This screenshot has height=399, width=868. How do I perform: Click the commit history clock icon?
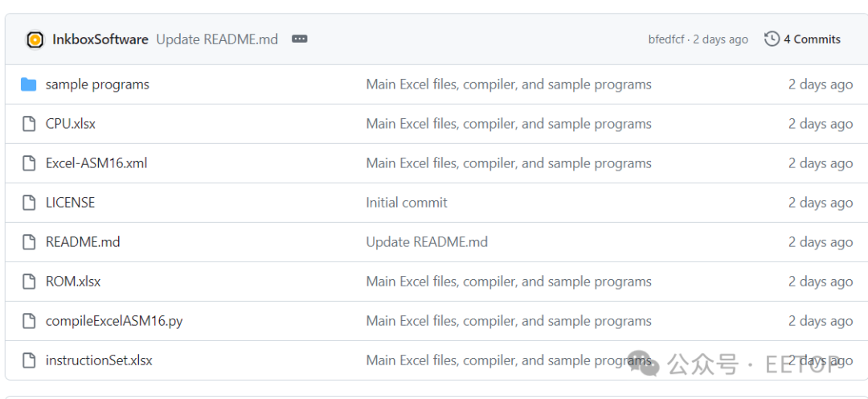coord(772,39)
